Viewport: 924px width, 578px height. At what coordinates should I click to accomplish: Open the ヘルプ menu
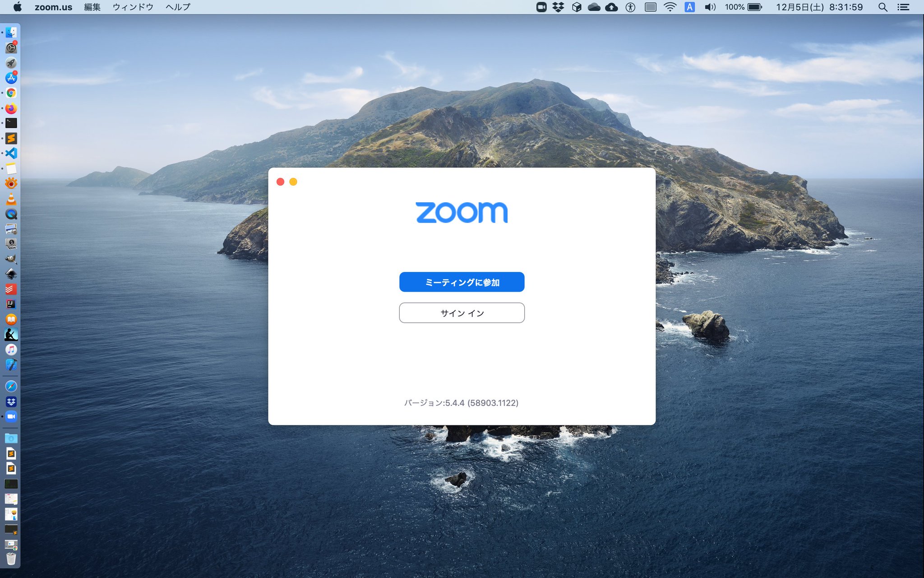point(178,7)
